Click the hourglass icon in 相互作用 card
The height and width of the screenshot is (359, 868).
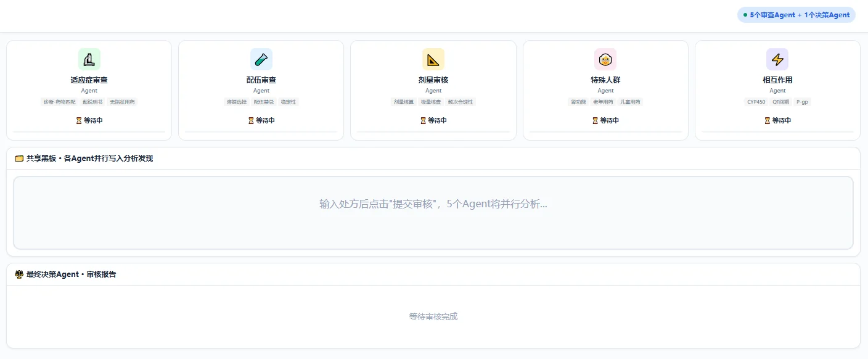point(767,121)
